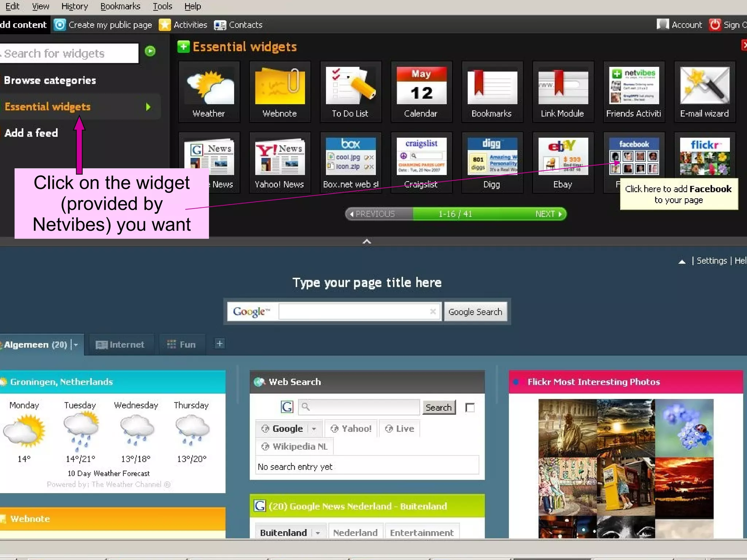
Task: Open Buitenland tab dropdown arrow
Action: [x=318, y=533]
